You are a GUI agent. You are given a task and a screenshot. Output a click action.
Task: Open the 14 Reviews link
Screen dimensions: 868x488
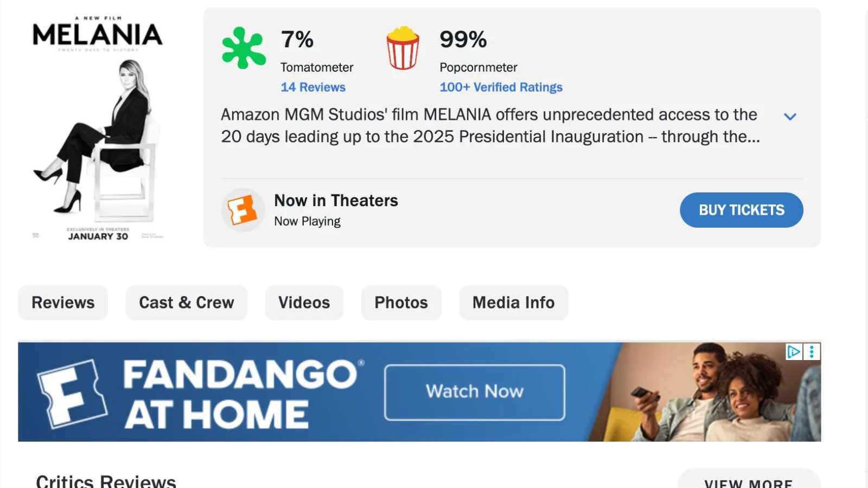click(x=313, y=87)
